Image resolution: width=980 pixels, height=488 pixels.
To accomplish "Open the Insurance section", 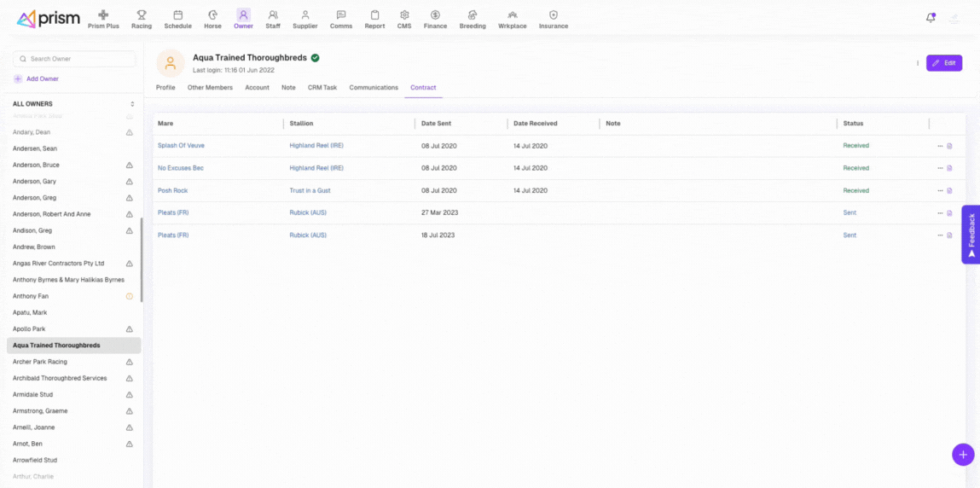I will pyautogui.click(x=554, y=19).
